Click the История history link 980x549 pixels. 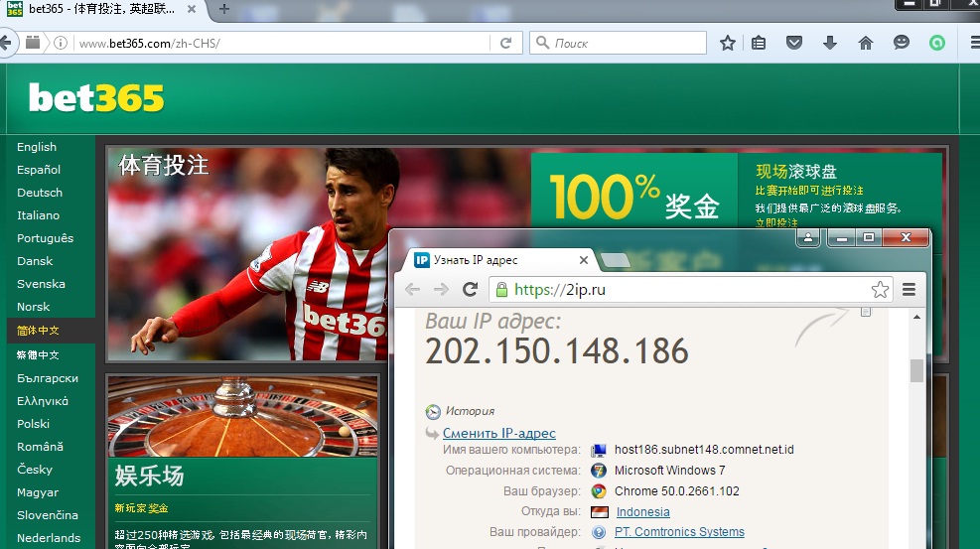[470, 411]
